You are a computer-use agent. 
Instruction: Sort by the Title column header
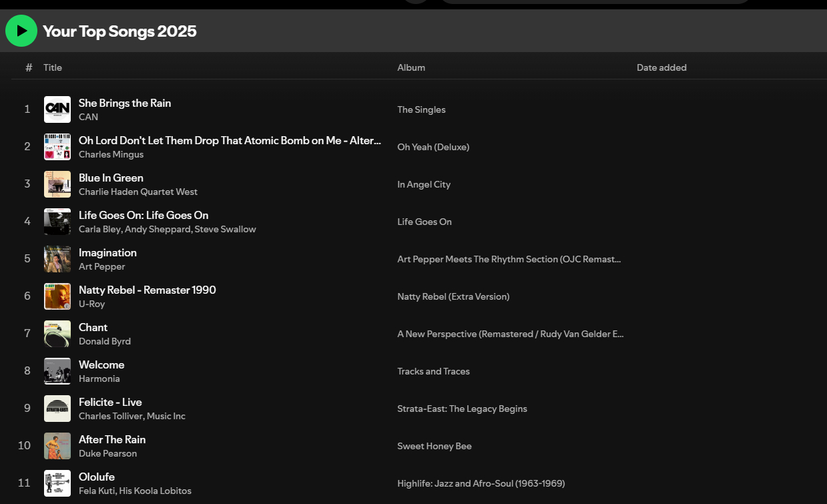53,67
